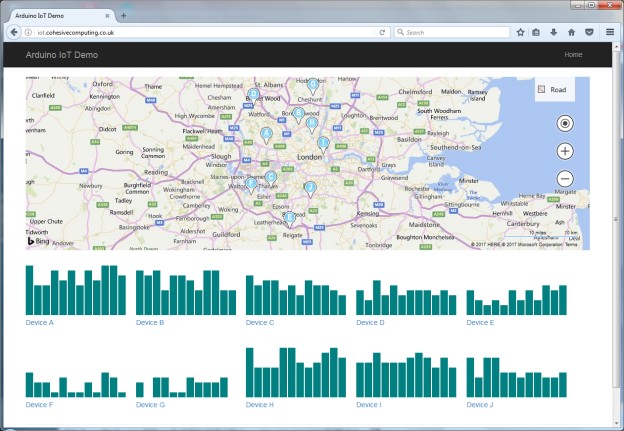Image resolution: width=624 pixels, height=431 pixels.
Task: Select map pin G near Cheshunt
Action: click(313, 86)
